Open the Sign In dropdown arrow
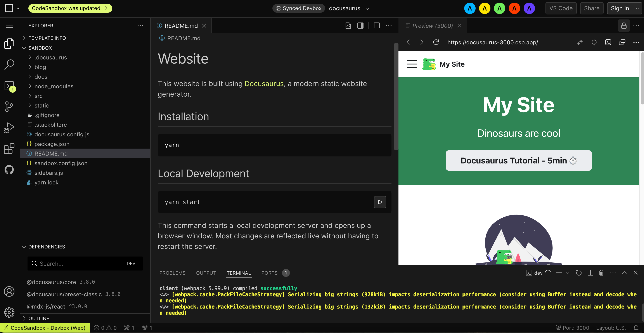 click(x=637, y=8)
